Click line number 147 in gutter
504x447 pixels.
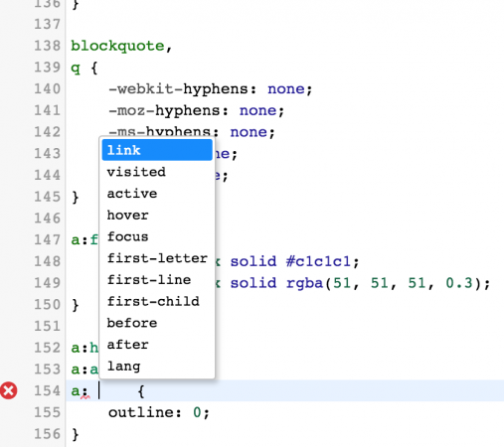(47, 239)
